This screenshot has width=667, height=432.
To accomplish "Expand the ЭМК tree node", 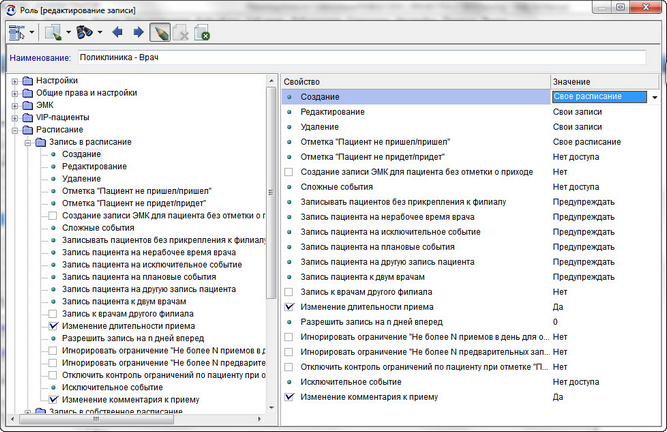I will (x=15, y=106).
